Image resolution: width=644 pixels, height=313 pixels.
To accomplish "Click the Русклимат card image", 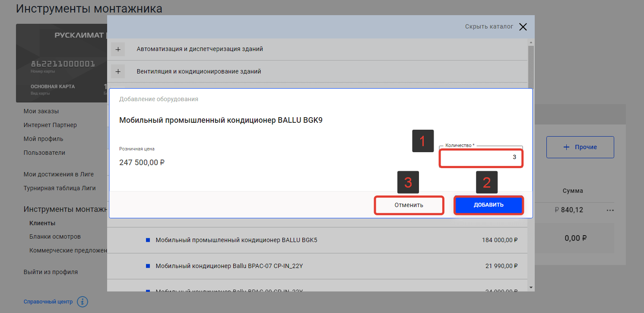I will (x=61, y=63).
